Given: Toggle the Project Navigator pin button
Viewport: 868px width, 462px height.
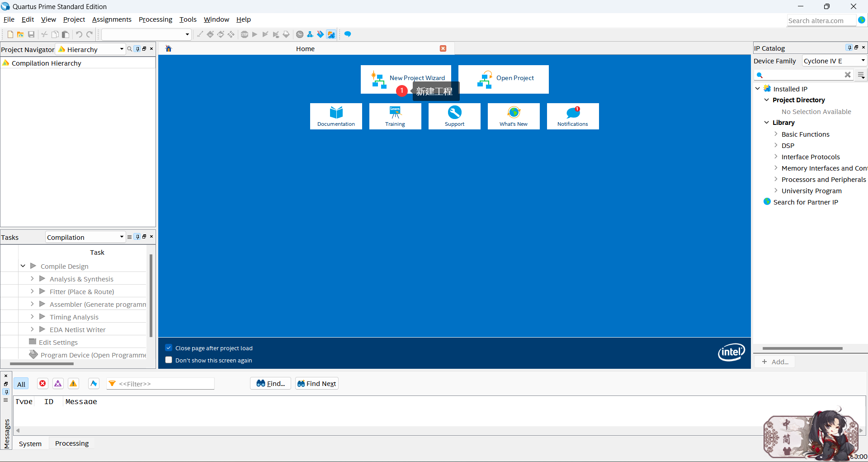Looking at the screenshot, I should (138, 49).
